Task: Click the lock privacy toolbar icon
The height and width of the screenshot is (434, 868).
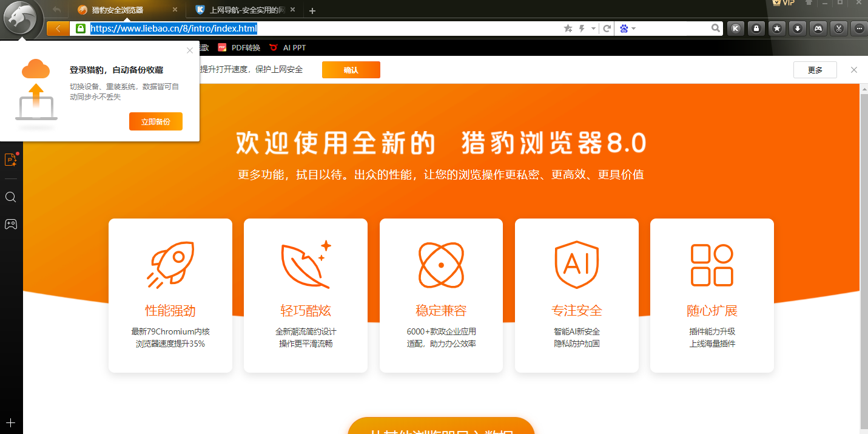Action: 756,28
